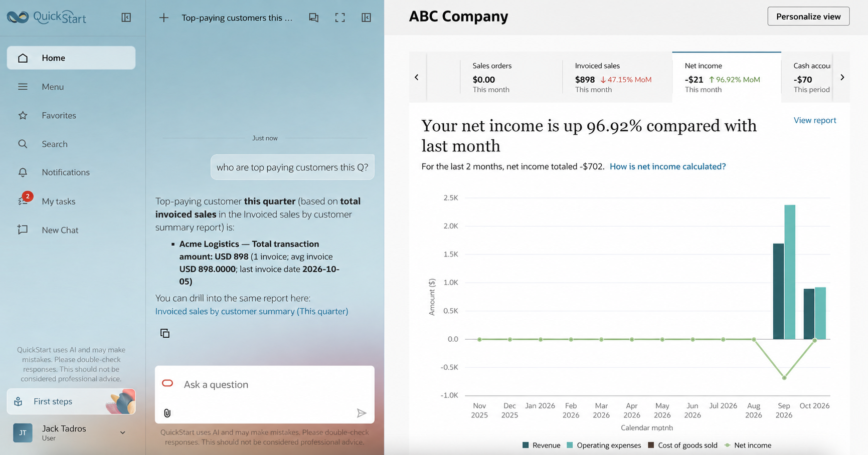The image size is (868, 455).
Task: Click the Ask a question input field
Action: click(x=265, y=384)
